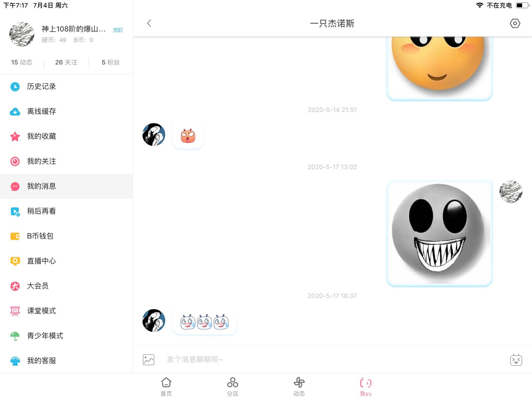Tap the LV3 level badge
This screenshot has height=399, width=532.
[x=118, y=30]
